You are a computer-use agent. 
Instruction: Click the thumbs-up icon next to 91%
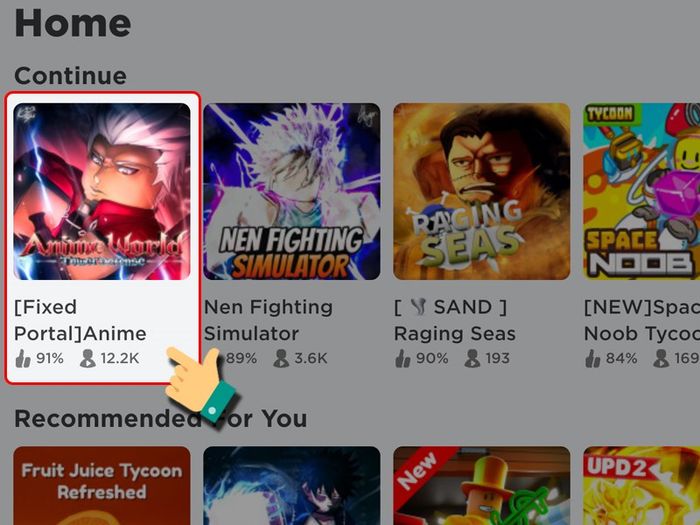click(x=23, y=358)
